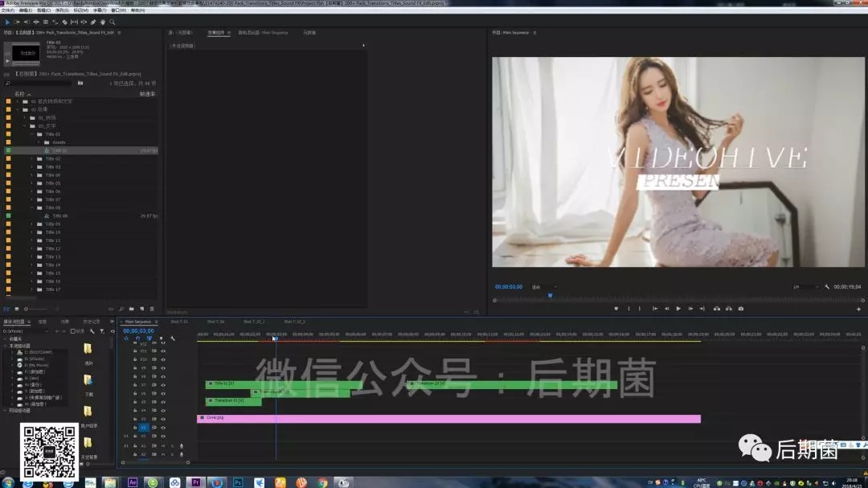Viewport: 868px width, 488px height.
Task: Step back one frame in program monitor
Action: [x=666, y=309]
